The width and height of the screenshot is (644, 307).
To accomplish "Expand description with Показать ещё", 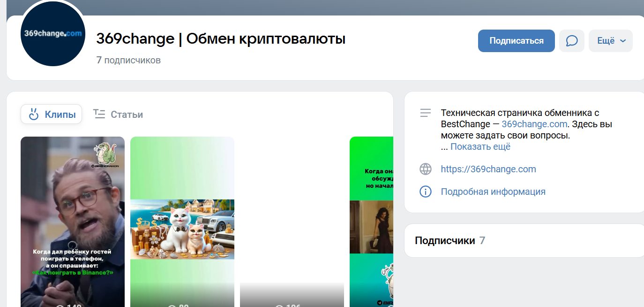I will [480, 146].
